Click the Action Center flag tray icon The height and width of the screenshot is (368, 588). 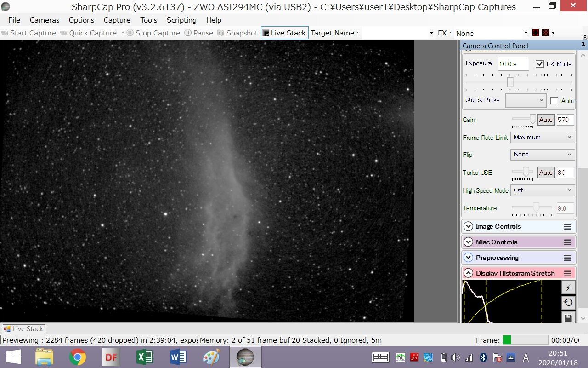(x=497, y=357)
